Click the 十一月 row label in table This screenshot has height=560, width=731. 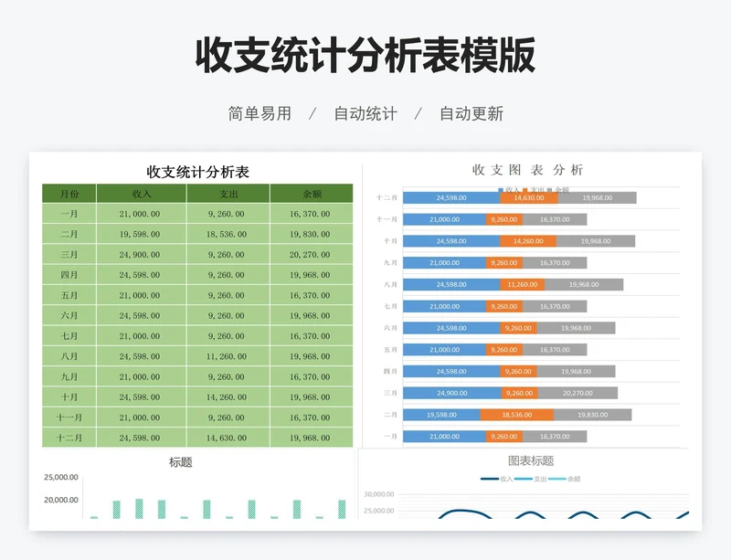69,417
